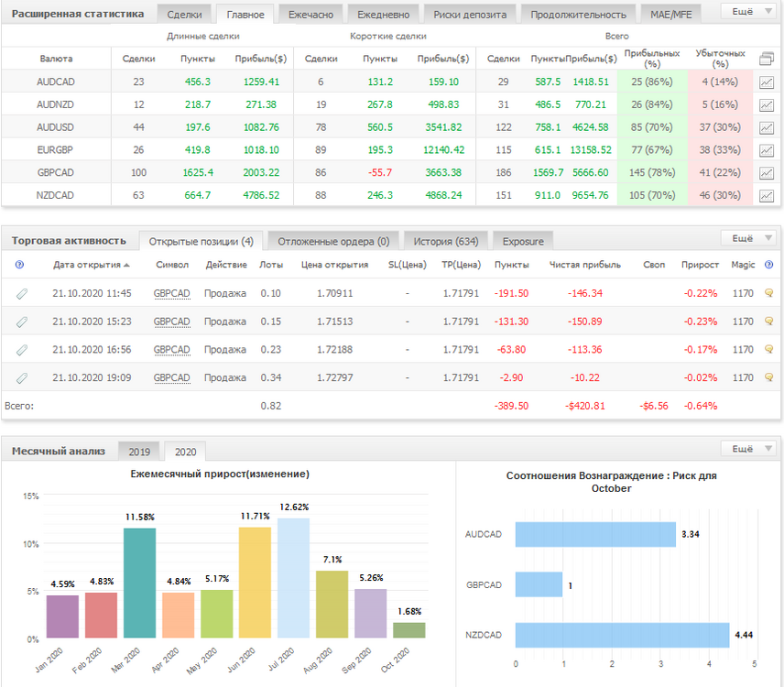The width and height of the screenshot is (784, 687).
Task: Expand the Ещё dropdown in Месячный анализ
Action: [x=752, y=449]
